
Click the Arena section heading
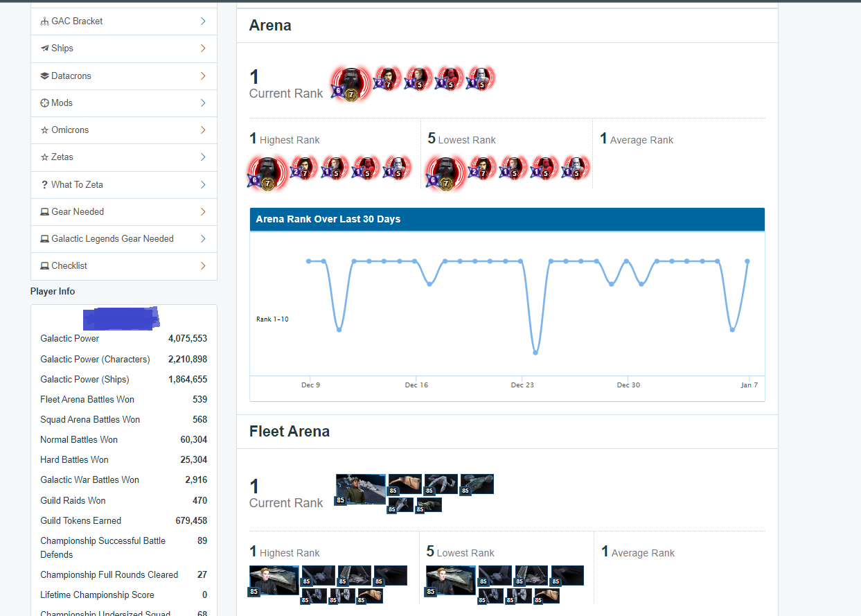[x=270, y=26]
